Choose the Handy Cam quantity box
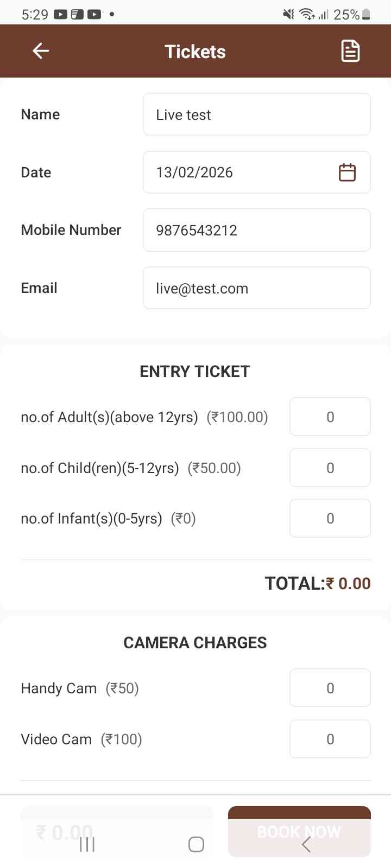 pyautogui.click(x=330, y=688)
